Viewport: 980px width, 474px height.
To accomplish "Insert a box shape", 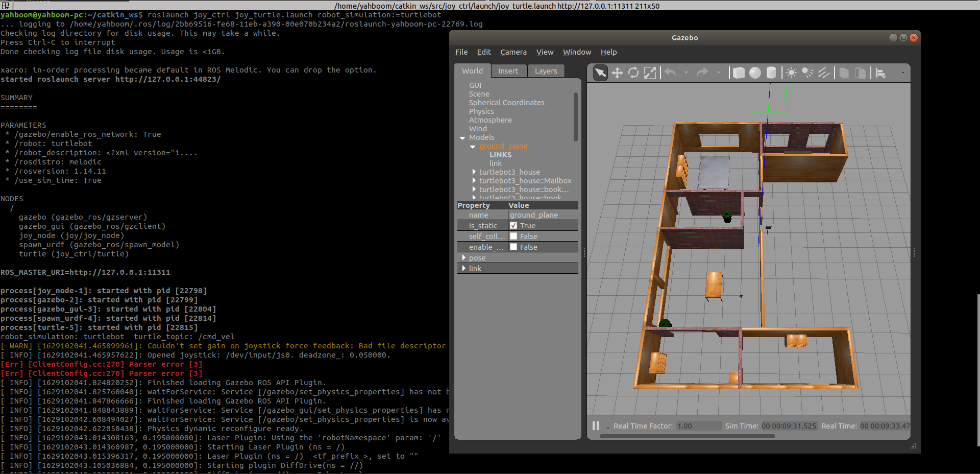I will click(739, 73).
